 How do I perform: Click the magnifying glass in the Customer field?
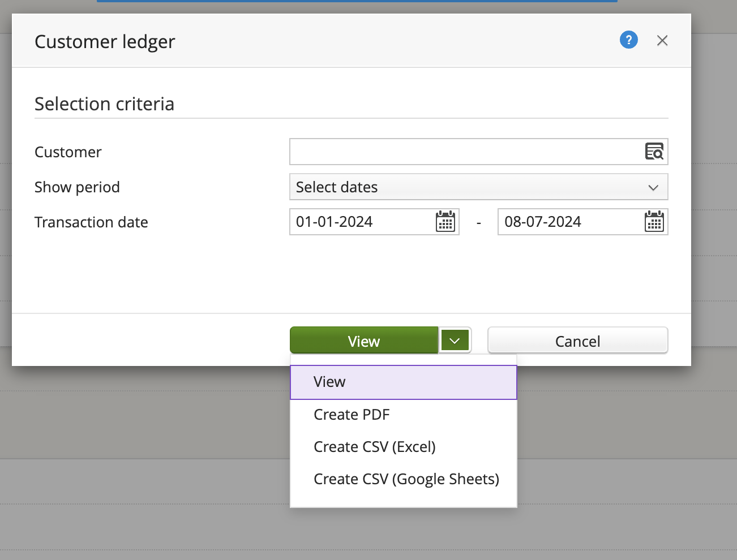(654, 152)
